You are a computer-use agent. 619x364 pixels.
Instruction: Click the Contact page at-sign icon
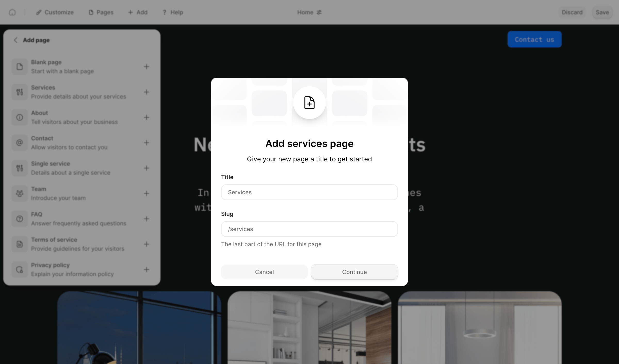20,143
